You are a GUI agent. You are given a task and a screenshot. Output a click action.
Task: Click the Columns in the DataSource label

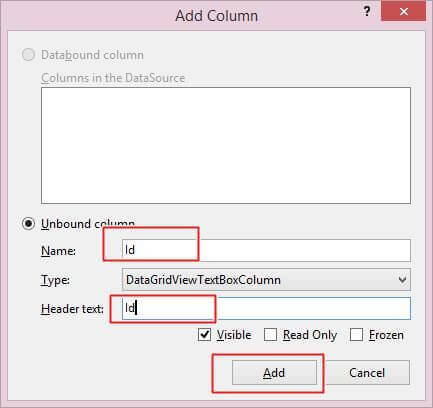coord(113,78)
